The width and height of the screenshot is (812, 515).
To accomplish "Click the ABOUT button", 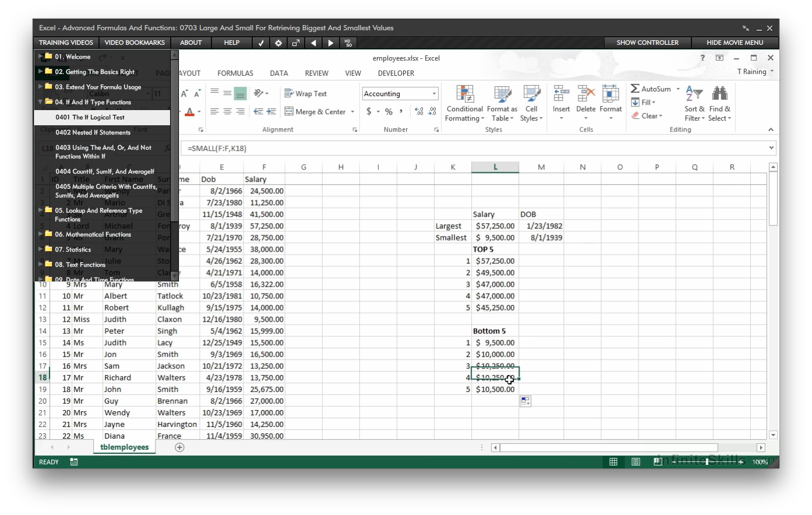I will tap(191, 43).
